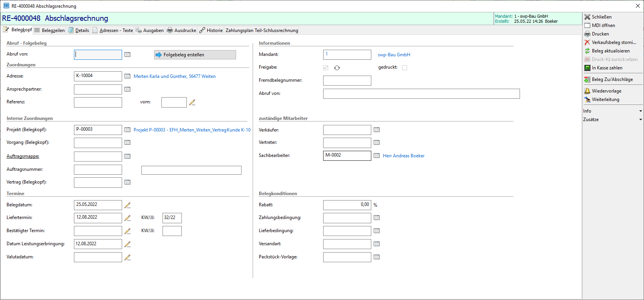This screenshot has height=300, width=644.
Task: Click the Referenz input field
Action: pyautogui.click(x=98, y=102)
